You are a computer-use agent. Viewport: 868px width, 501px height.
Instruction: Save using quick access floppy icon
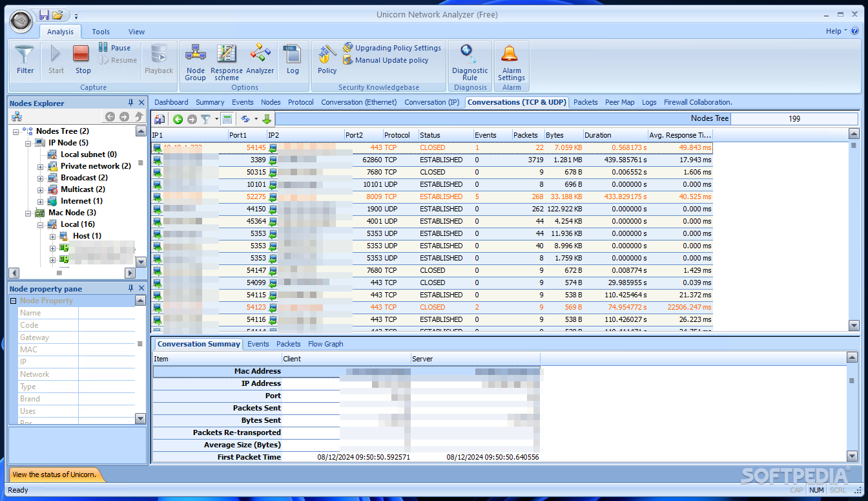coord(44,15)
